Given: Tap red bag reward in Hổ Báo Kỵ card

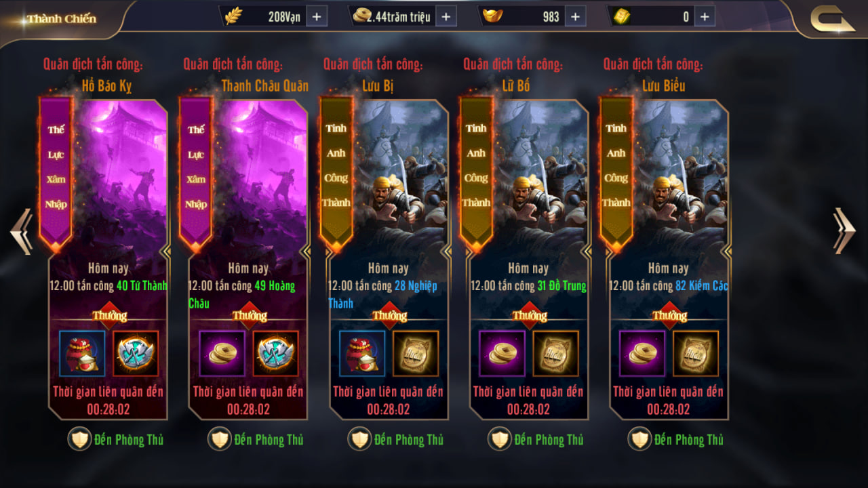Looking at the screenshot, I should point(82,353).
